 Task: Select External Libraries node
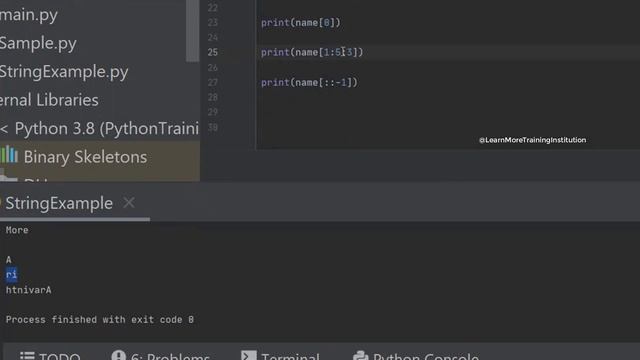coord(49,100)
